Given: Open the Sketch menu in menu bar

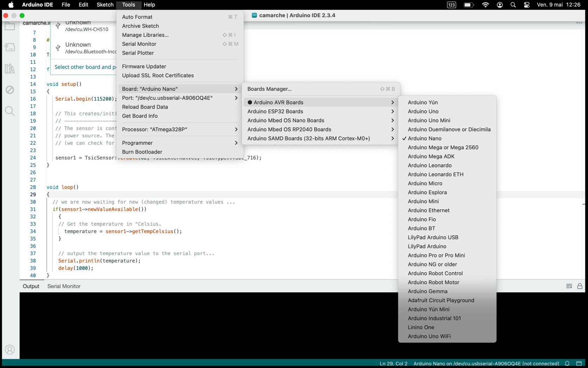Looking at the screenshot, I should pos(105,5).
